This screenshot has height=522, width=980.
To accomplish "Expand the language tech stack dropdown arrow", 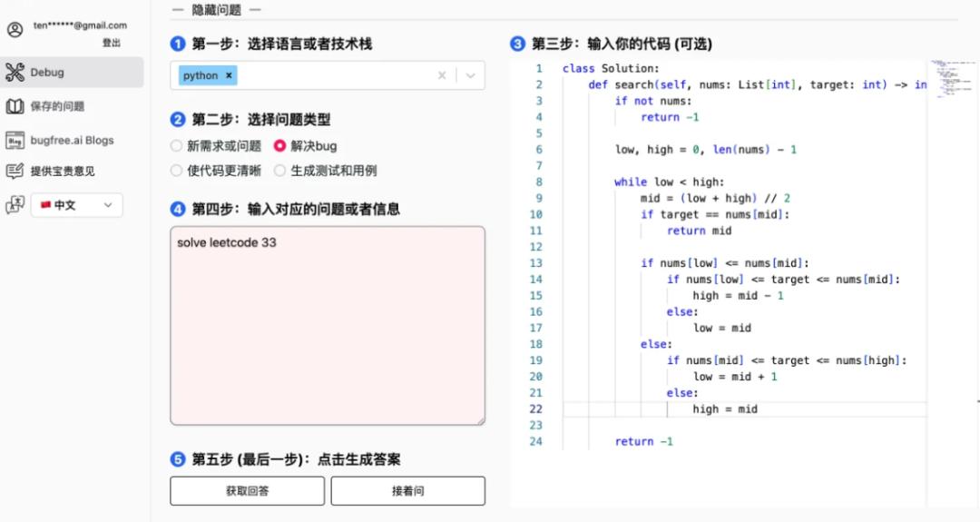I will tap(470, 76).
